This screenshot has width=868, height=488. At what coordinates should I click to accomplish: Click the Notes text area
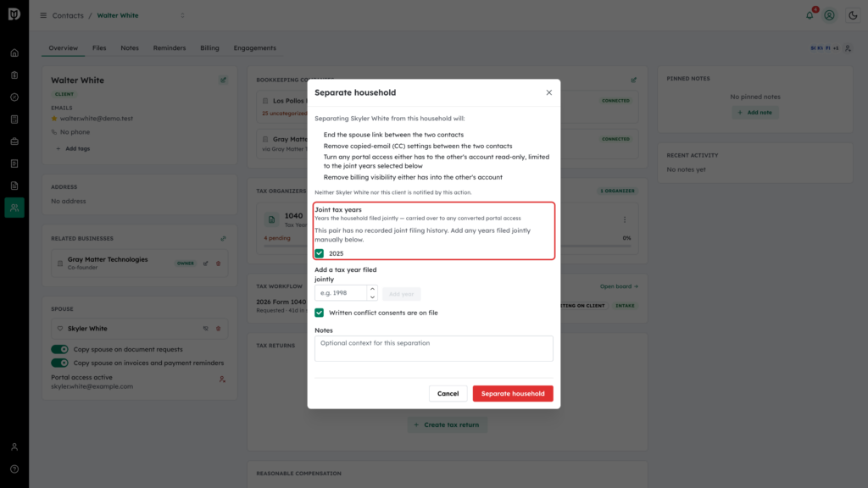(x=433, y=348)
